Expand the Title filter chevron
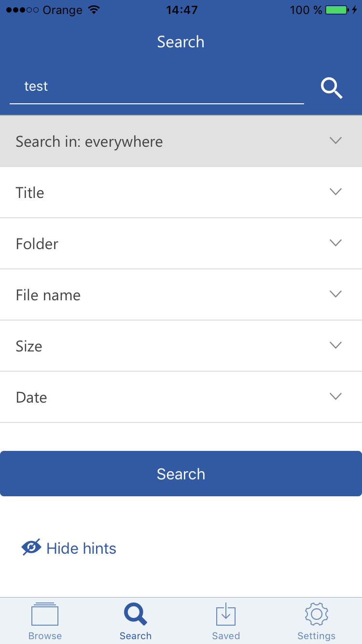 (335, 192)
